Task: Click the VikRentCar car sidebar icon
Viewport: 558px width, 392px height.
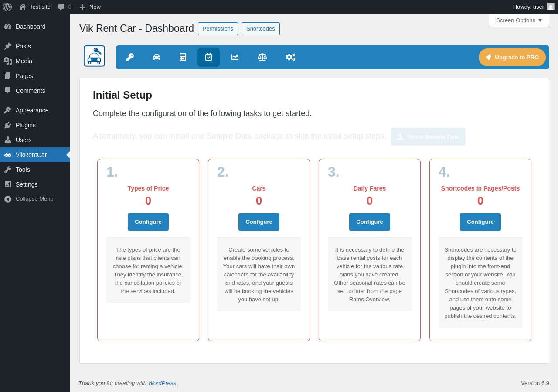Action: click(x=8, y=155)
